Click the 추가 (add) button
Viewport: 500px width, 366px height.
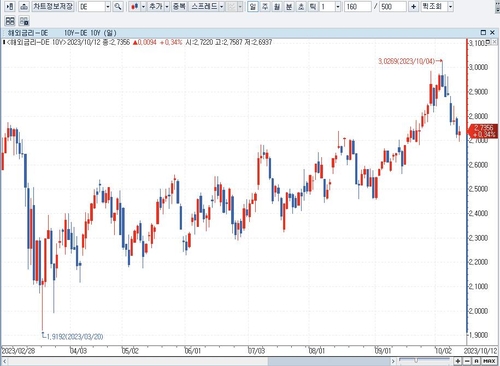tap(155, 6)
